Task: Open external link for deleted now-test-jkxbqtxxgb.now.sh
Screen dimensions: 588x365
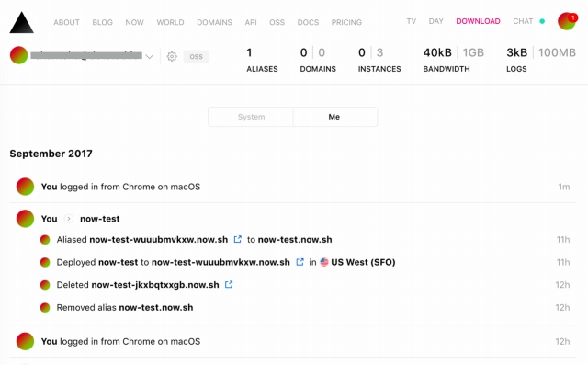Action: tap(229, 284)
